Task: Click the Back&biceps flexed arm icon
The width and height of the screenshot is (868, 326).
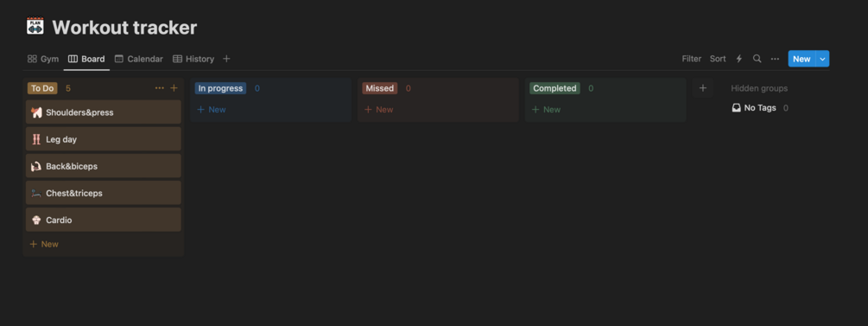Action: tap(36, 166)
